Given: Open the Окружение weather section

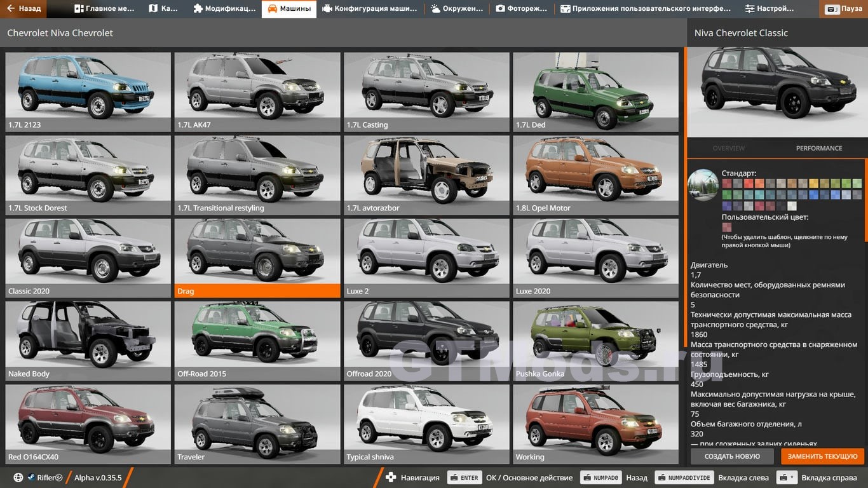Looking at the screenshot, I should point(458,9).
